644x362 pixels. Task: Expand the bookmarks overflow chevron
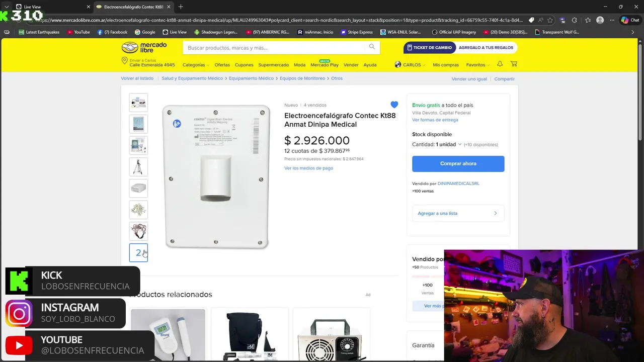point(633,32)
